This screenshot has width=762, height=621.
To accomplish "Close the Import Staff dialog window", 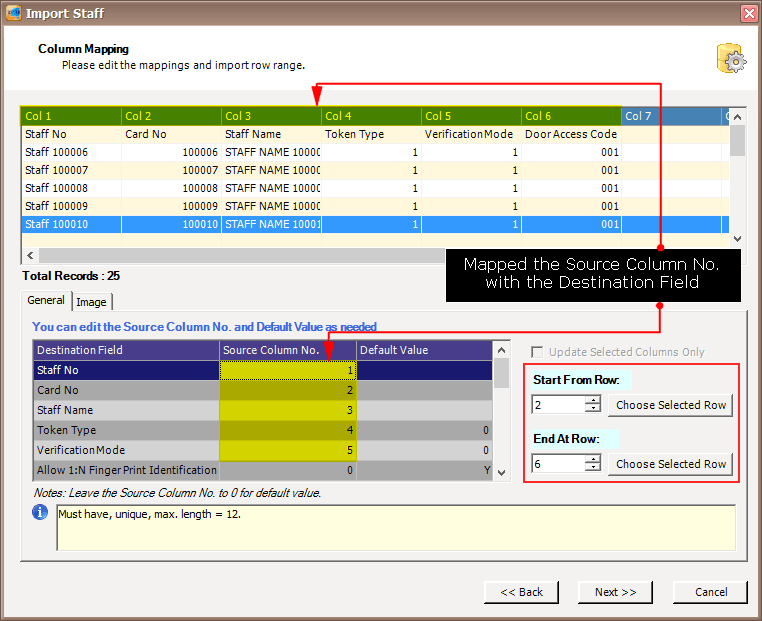I will tap(748, 13).
